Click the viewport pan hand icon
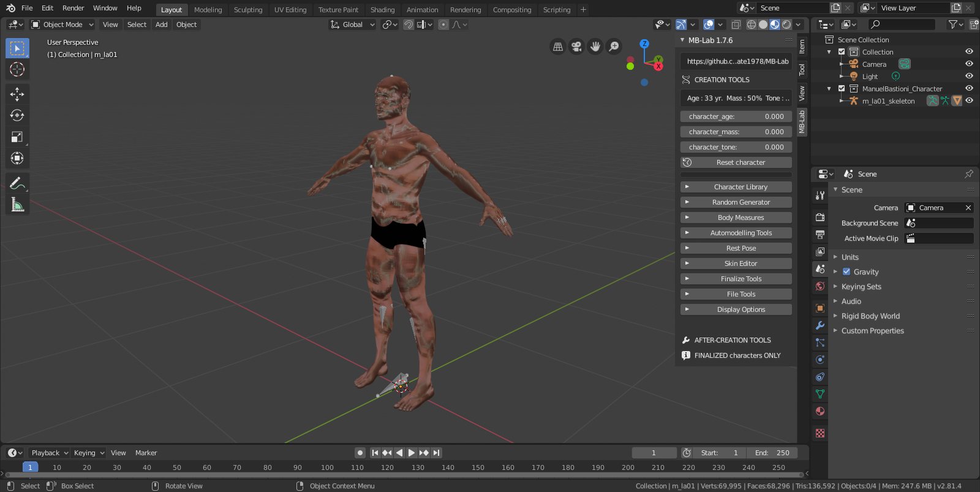 [x=595, y=47]
